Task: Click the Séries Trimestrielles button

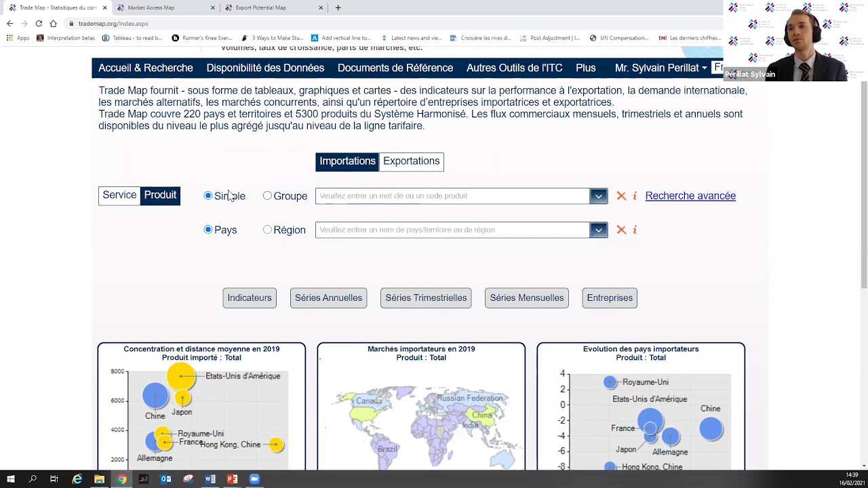Action: (426, 298)
